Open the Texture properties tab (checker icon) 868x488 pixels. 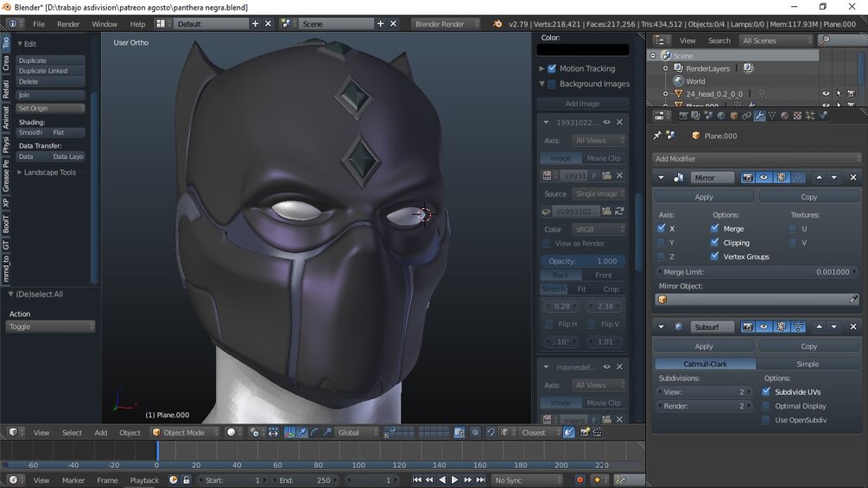point(797,116)
